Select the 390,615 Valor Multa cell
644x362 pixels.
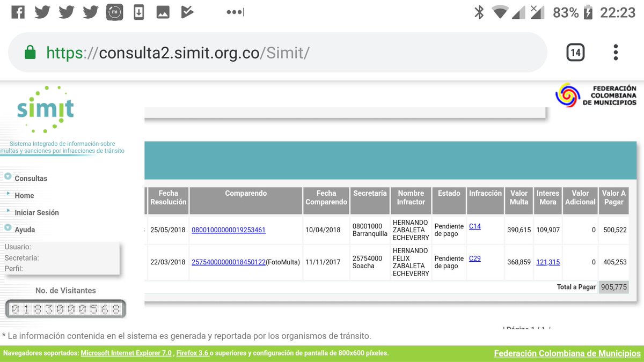519,230
